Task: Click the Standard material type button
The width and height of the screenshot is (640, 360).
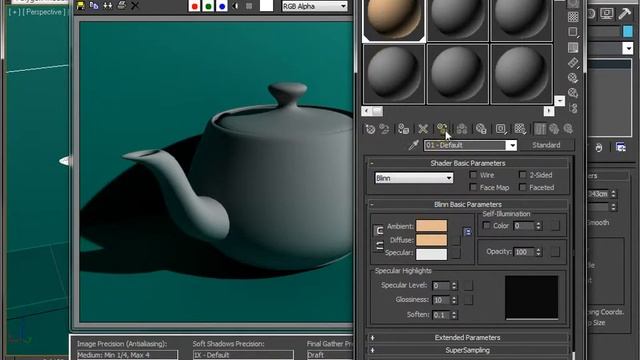Action: (546, 145)
